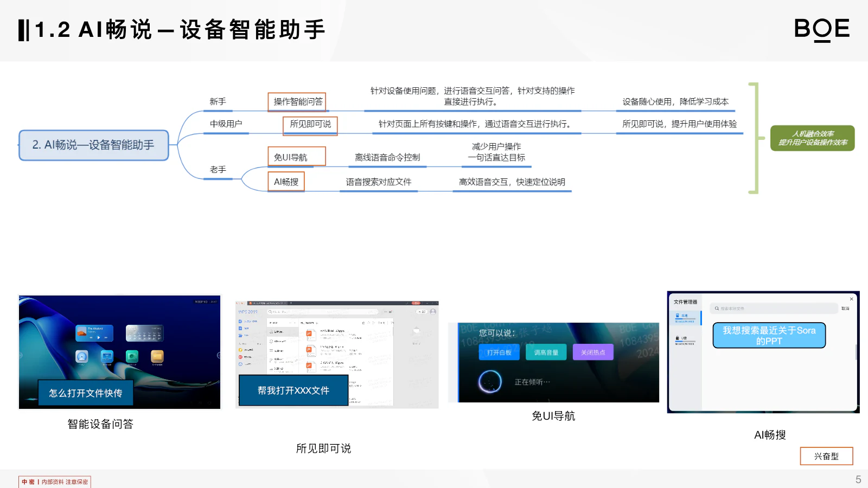The width and height of the screenshot is (868, 488).
Task: Click the 中级用户 branch label
Action: click(x=226, y=124)
